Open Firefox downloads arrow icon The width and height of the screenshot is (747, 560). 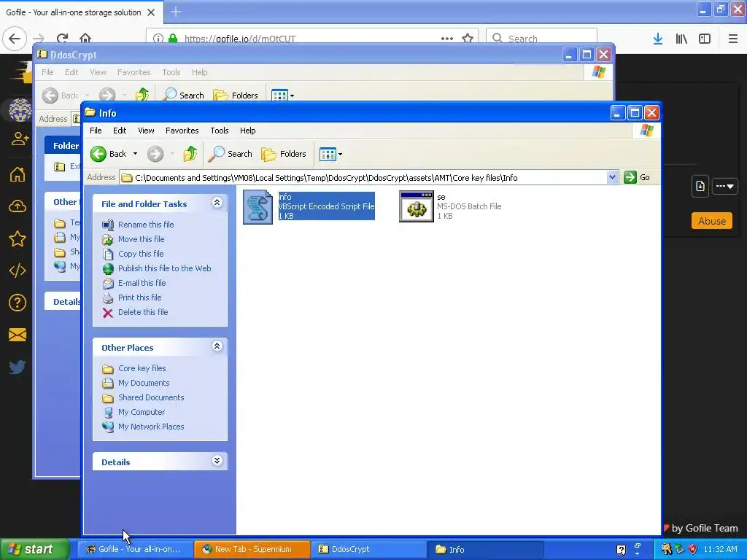[x=658, y=39]
